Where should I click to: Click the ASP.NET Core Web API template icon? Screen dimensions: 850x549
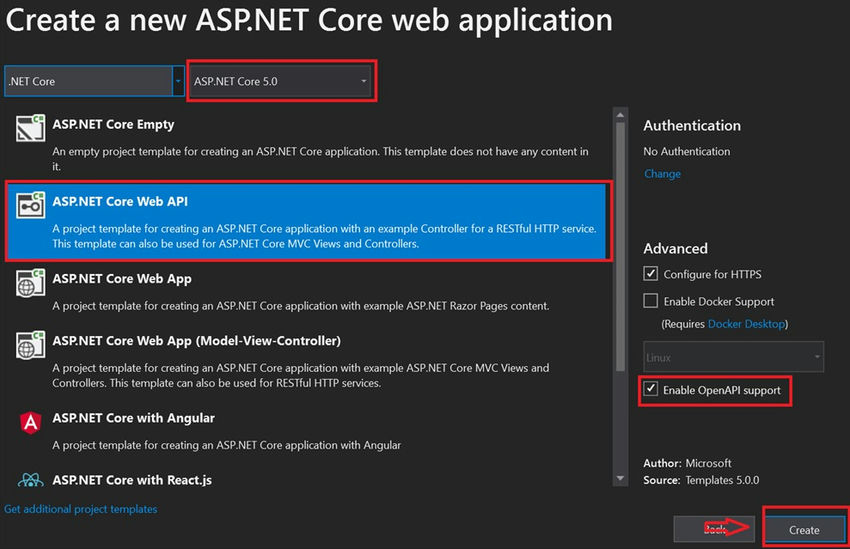pyautogui.click(x=30, y=205)
